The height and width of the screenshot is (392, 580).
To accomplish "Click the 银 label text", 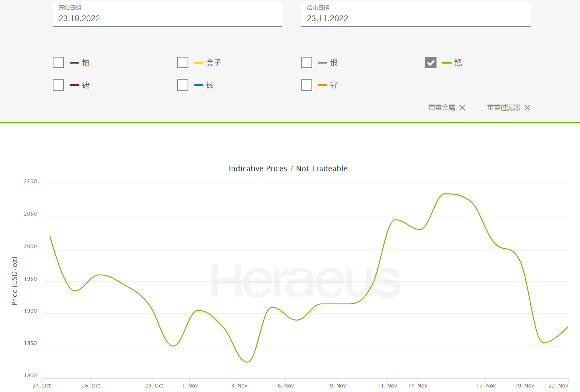I will tap(334, 62).
